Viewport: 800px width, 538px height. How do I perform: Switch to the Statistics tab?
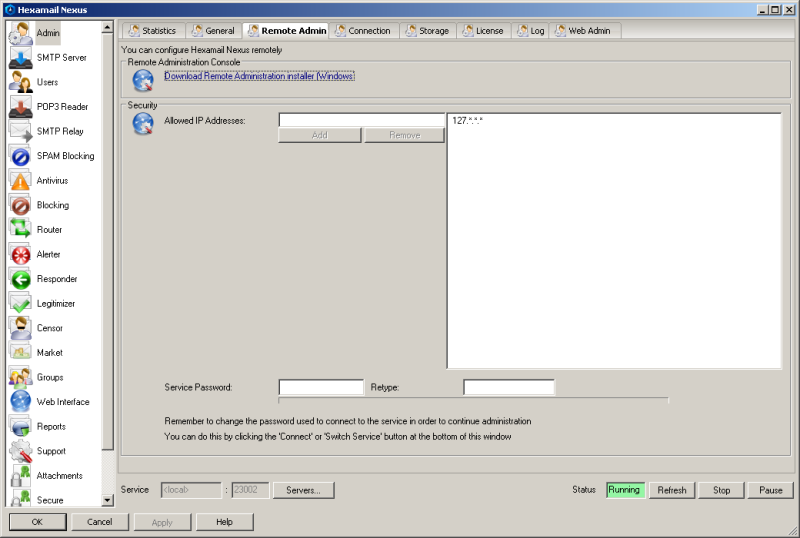(152, 31)
